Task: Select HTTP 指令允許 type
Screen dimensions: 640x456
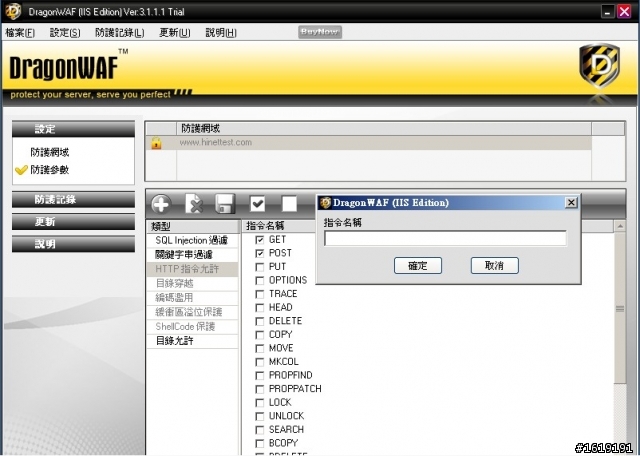Action: coord(192,269)
